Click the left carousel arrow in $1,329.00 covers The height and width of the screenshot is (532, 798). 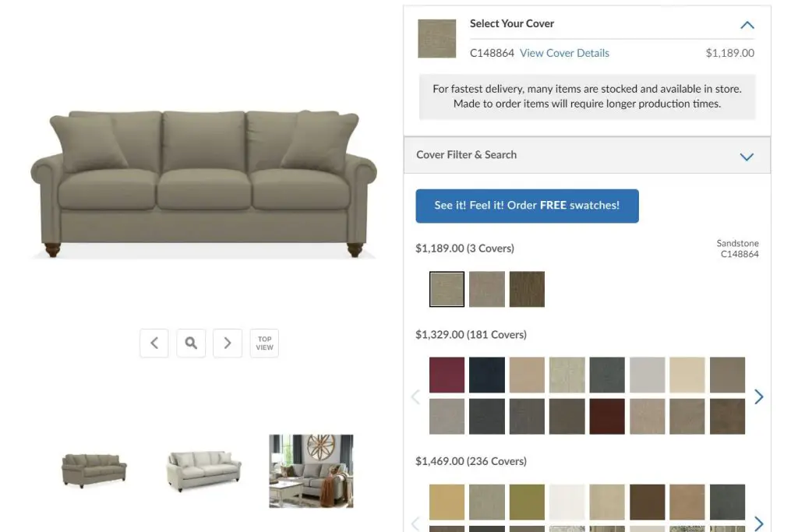(x=415, y=396)
